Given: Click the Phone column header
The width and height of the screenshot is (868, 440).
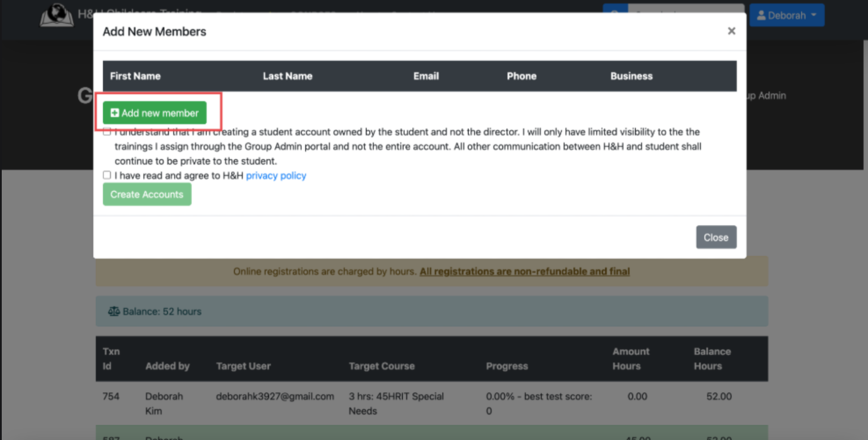Looking at the screenshot, I should (521, 76).
